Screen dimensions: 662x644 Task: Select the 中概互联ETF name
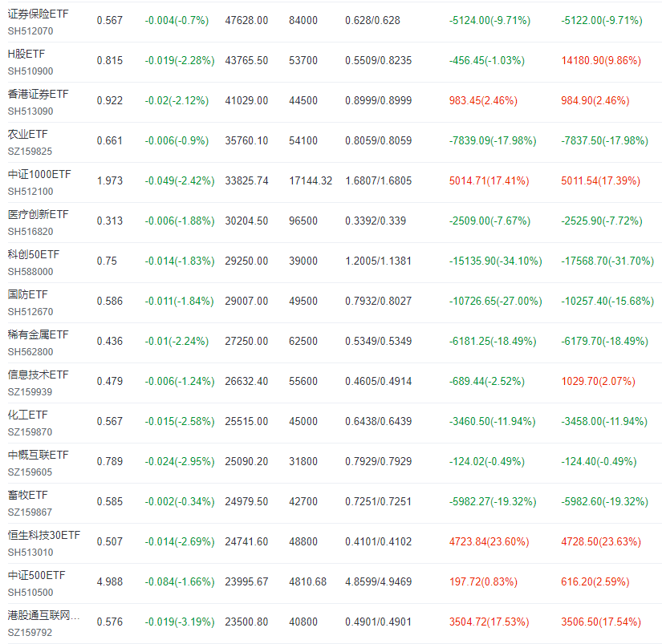click(x=38, y=455)
